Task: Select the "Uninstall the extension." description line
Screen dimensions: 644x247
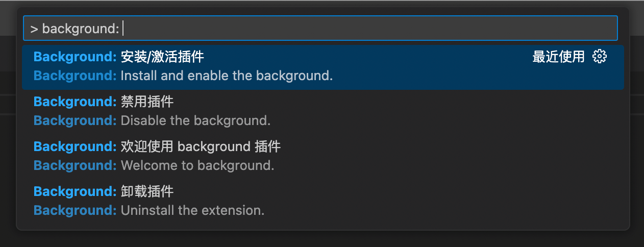Action: [x=192, y=210]
